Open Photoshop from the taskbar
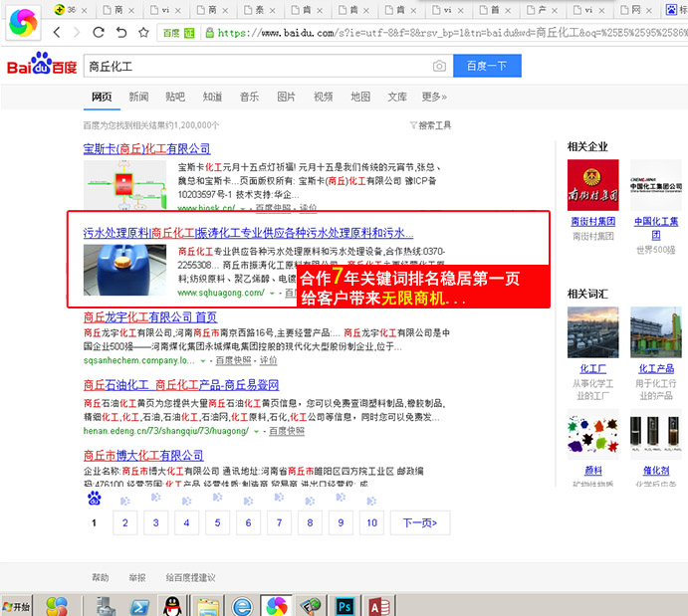The height and width of the screenshot is (616, 688). tap(344, 607)
